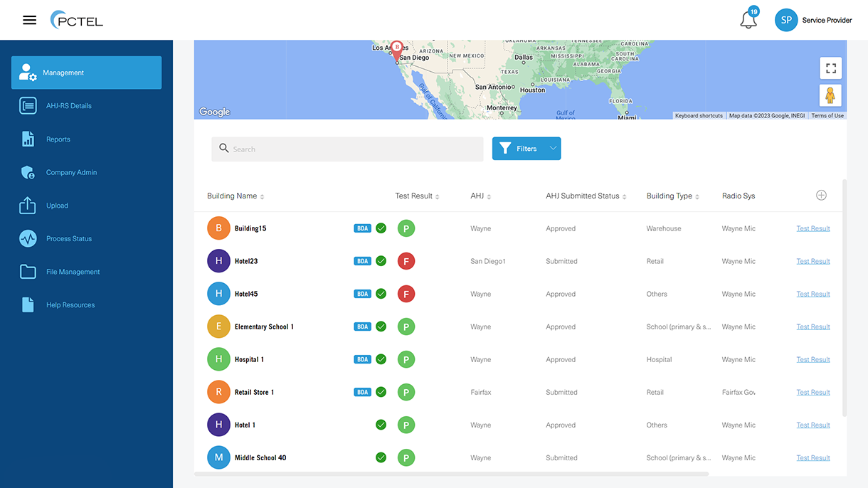This screenshot has width=868, height=488.
Task: Click the Street View pegman icon
Action: pyautogui.click(x=830, y=95)
